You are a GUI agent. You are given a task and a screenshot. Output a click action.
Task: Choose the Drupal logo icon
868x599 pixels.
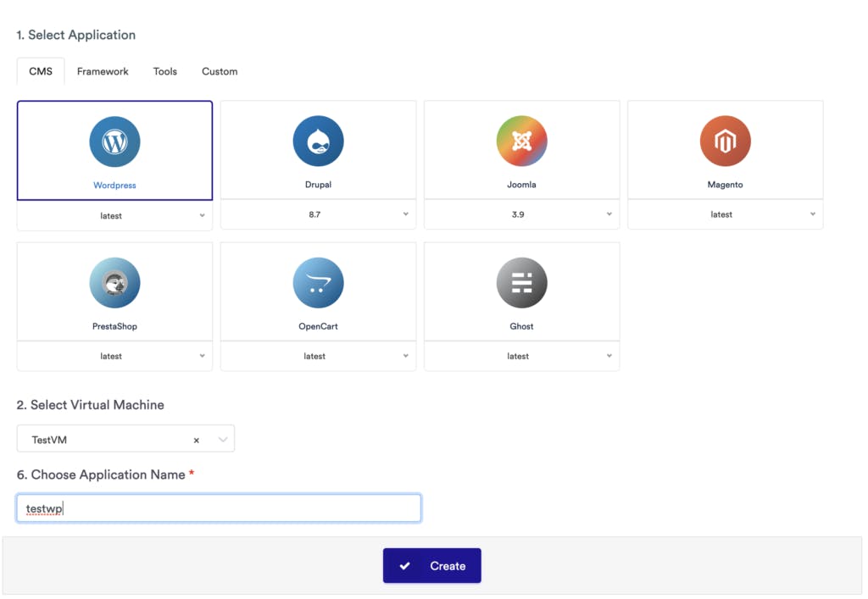tap(318, 141)
